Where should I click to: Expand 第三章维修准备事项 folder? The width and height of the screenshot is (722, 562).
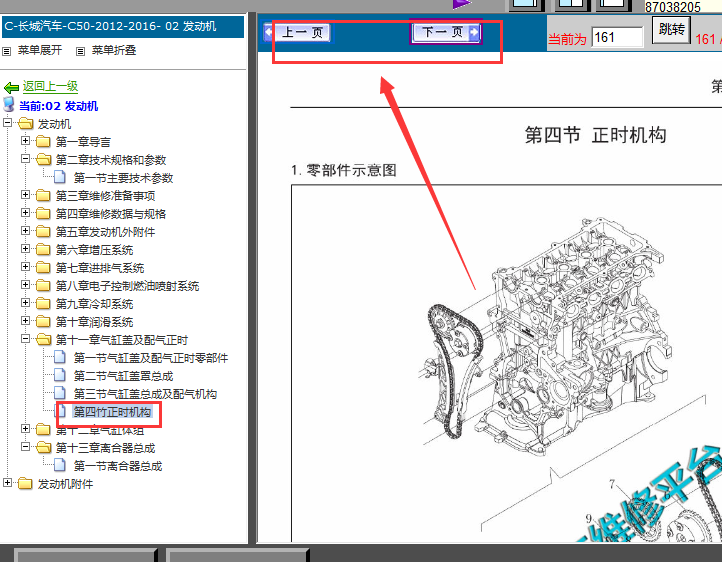(25, 195)
